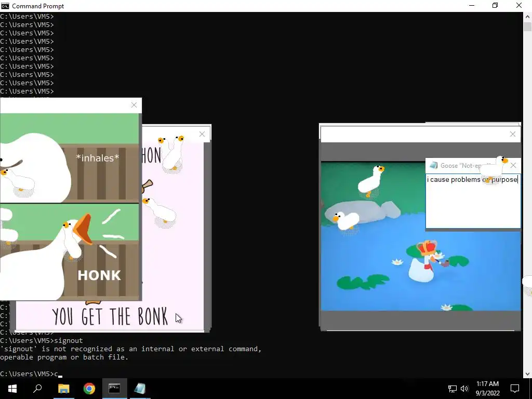The image size is (532, 399).
Task: Click the Command Prompt vertical scrollbar thumb
Action: 528,27
